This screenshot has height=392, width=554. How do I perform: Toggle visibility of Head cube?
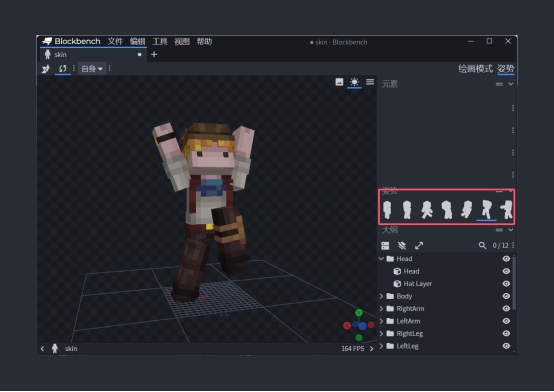[x=506, y=271]
